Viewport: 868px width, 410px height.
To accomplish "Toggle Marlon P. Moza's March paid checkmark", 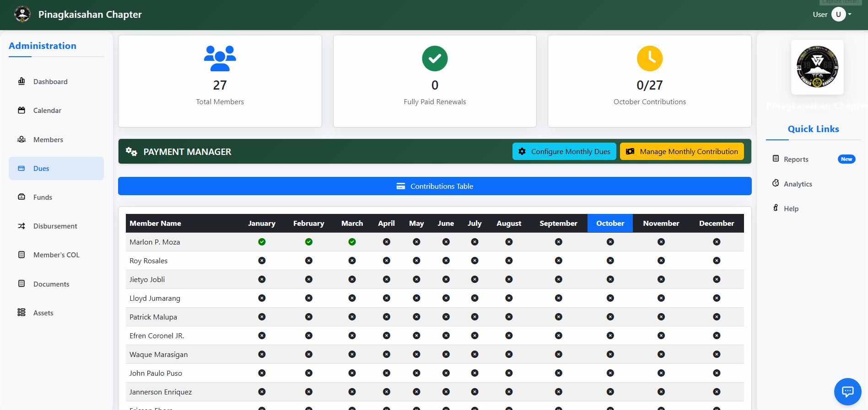I will click(x=352, y=242).
